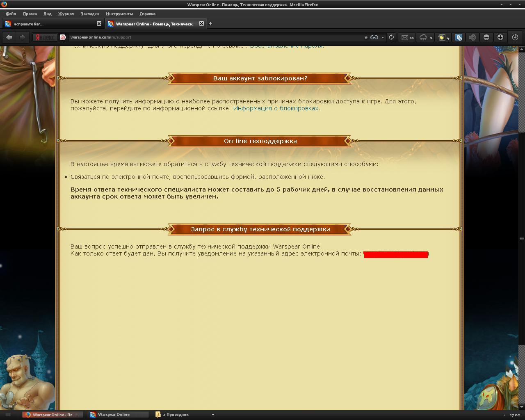525x420 pixels.
Task: Open the Справка menu
Action: pos(147,14)
